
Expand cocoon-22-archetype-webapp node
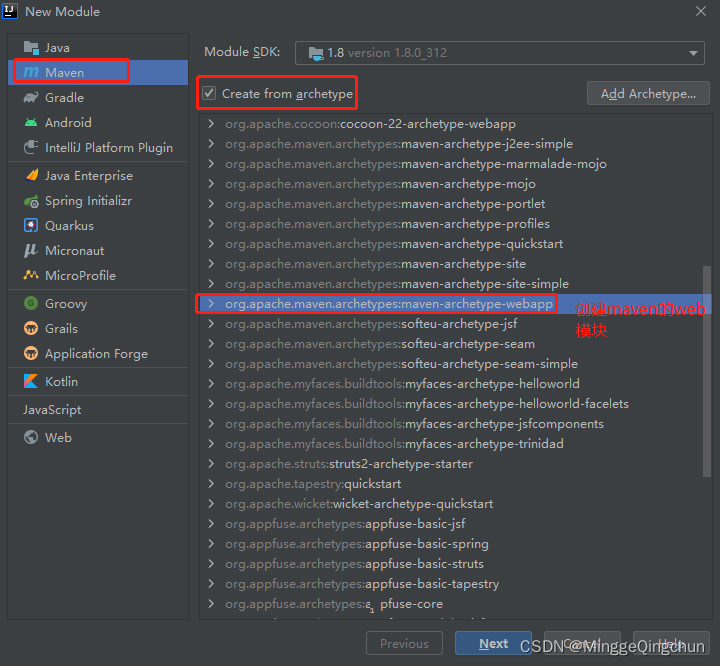point(211,124)
